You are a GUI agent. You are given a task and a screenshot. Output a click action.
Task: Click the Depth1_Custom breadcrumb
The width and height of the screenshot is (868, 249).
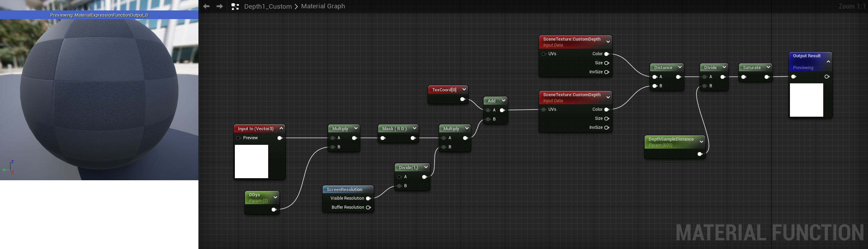click(268, 6)
